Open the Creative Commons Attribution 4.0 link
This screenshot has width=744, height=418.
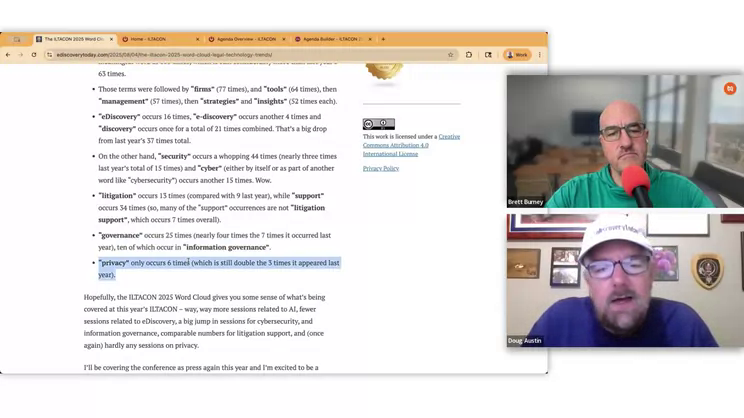[x=411, y=145]
